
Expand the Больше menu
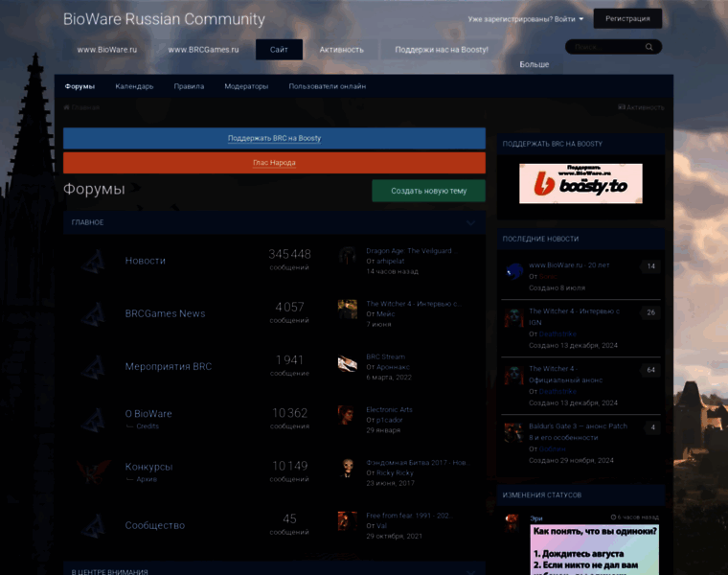(534, 64)
